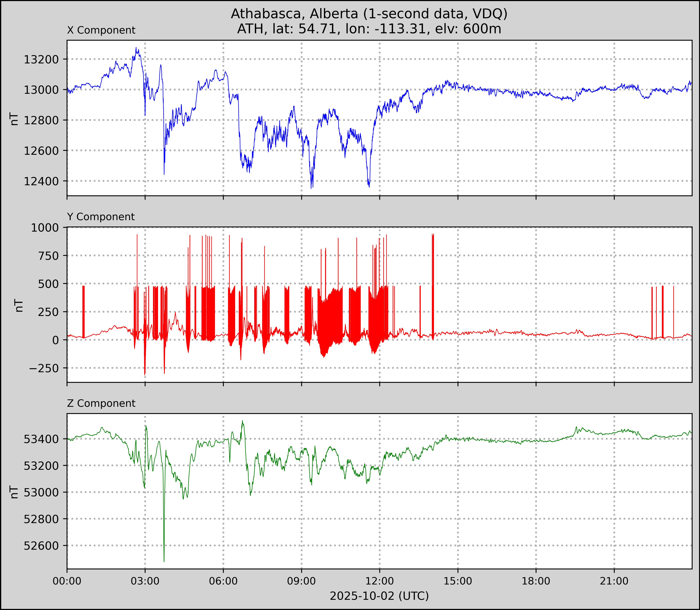Click the ATH lat/lon station subtitle

coord(369,29)
